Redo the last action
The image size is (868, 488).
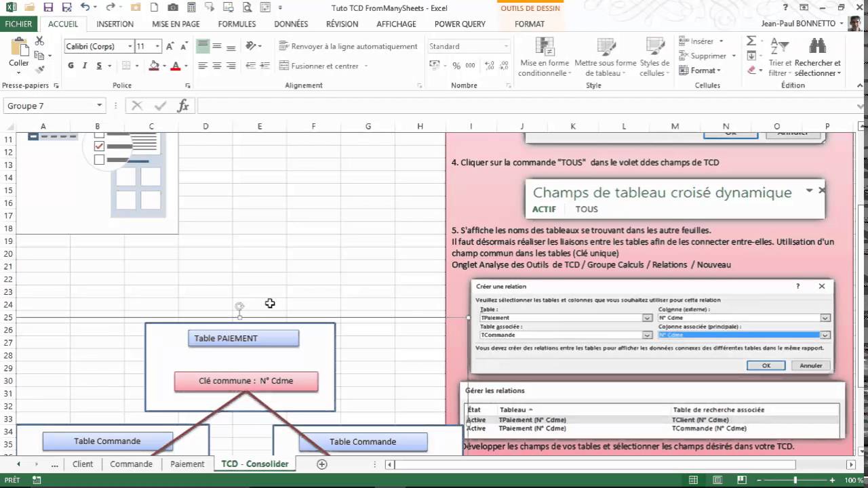coord(111,7)
